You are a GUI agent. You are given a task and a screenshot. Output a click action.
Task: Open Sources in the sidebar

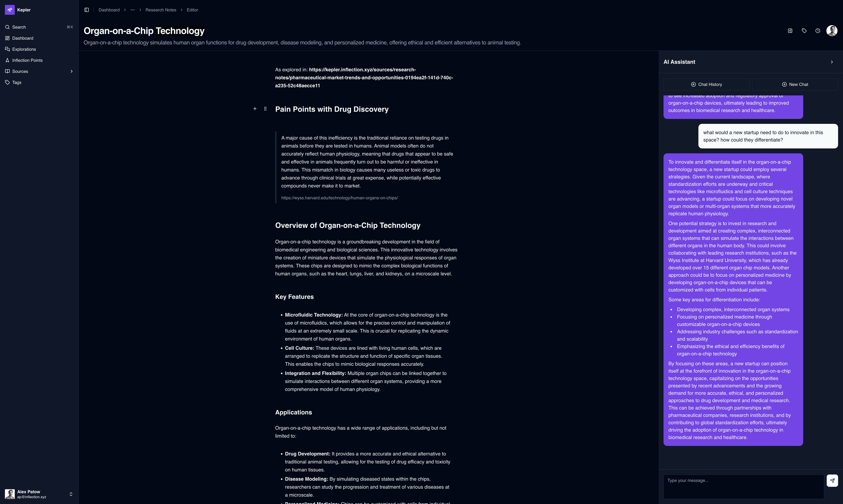tap(39, 71)
